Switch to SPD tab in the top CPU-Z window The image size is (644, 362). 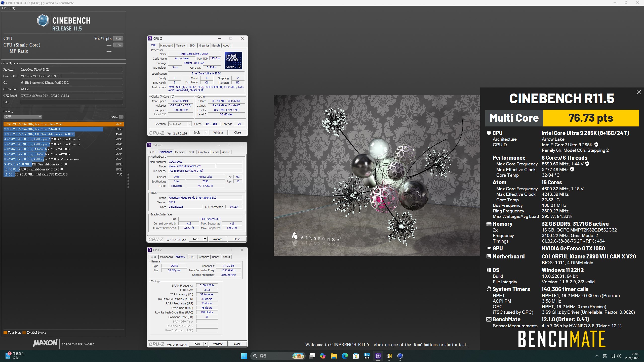[192, 46]
